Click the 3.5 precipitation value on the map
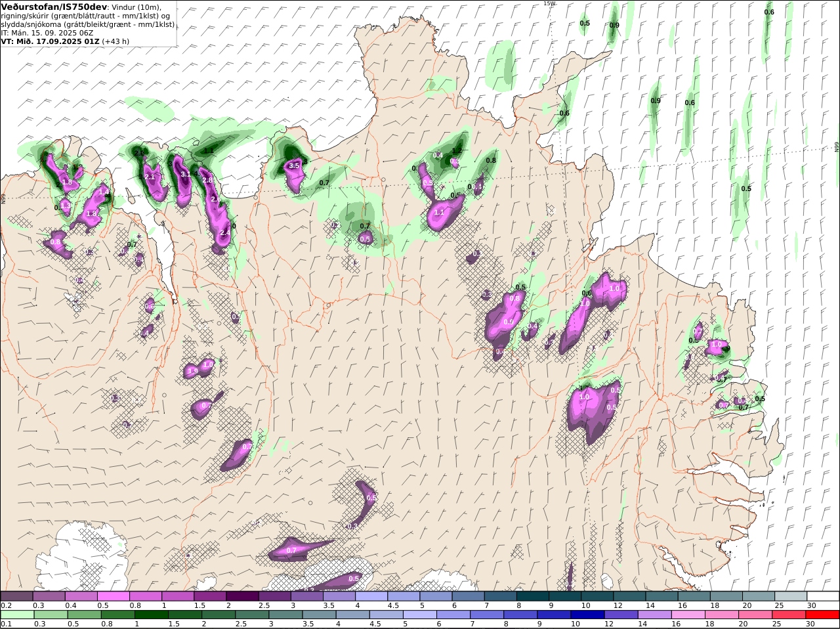Screen dimensions: 840x629 coord(294,165)
